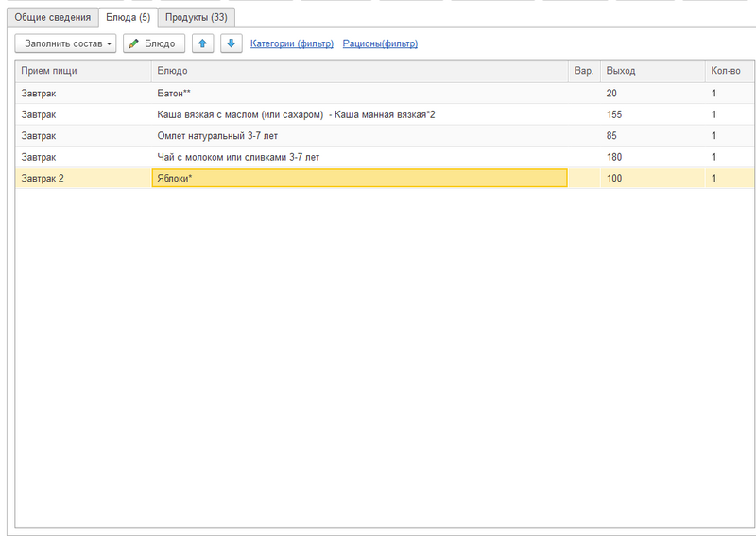Viewport: 756px width, 536px height.
Task: Select the Блюда (5) tab
Action: (128, 17)
